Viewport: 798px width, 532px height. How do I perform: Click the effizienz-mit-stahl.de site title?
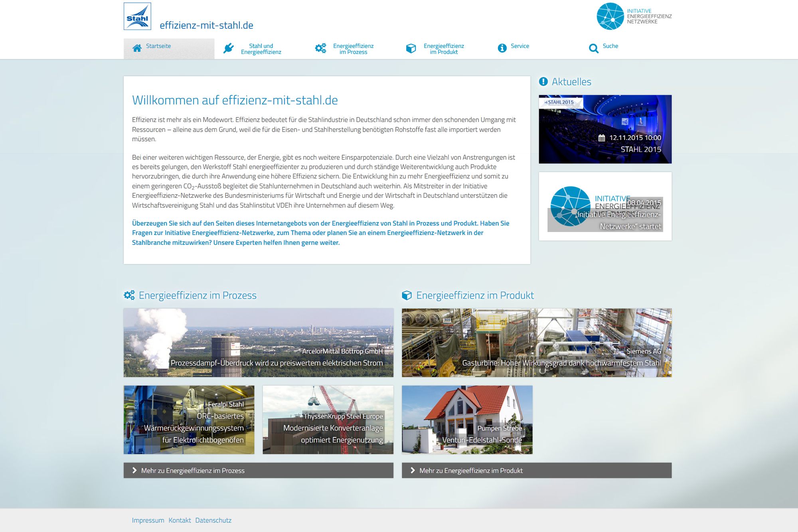(x=206, y=25)
